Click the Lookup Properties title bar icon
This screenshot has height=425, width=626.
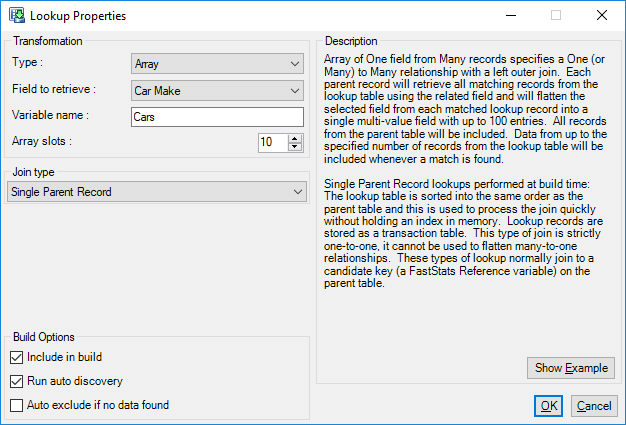(x=17, y=15)
